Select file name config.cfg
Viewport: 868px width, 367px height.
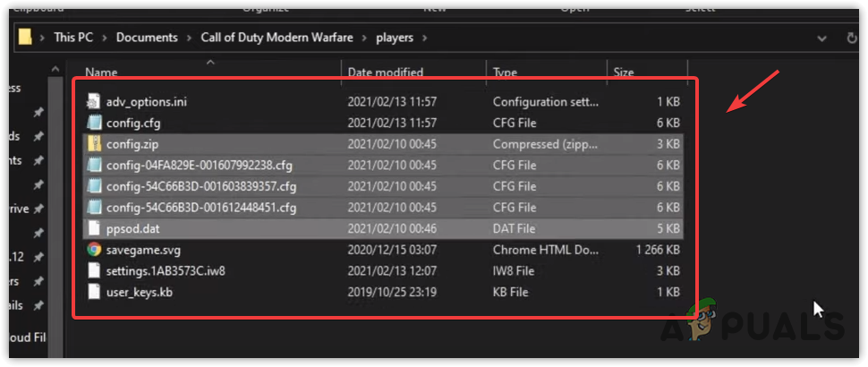(133, 123)
